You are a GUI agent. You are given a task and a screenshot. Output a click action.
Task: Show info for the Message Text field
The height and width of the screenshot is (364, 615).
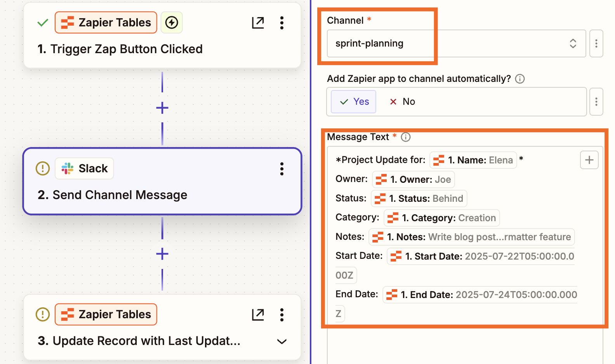(406, 137)
